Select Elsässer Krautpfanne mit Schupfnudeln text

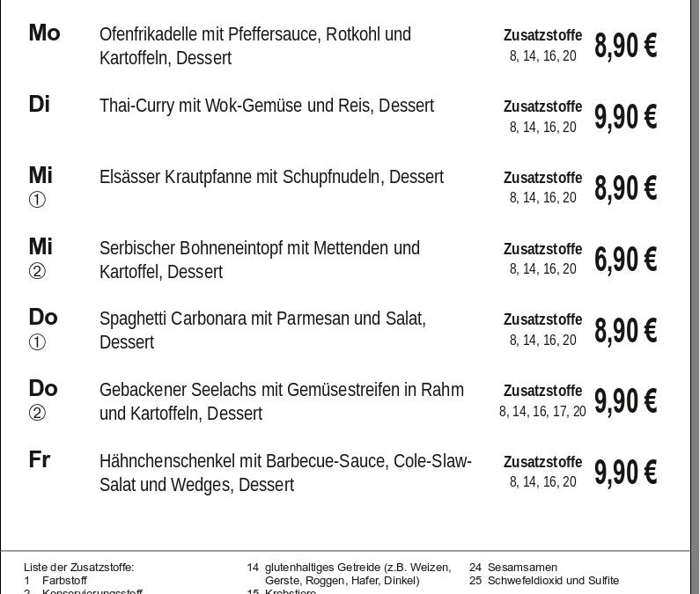click(271, 177)
